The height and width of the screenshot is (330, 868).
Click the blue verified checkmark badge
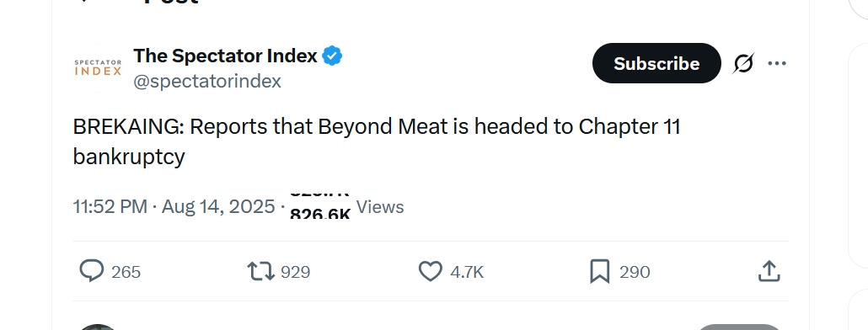(x=331, y=56)
